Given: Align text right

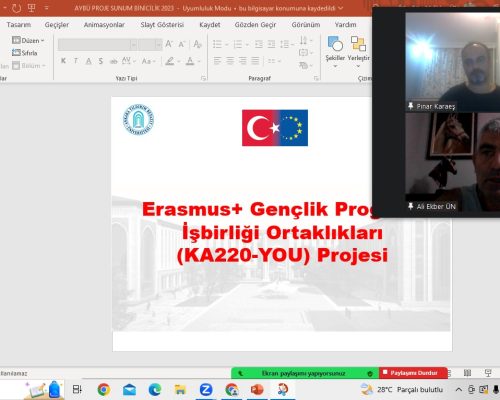Looking at the screenshot, I should (x=243, y=61).
